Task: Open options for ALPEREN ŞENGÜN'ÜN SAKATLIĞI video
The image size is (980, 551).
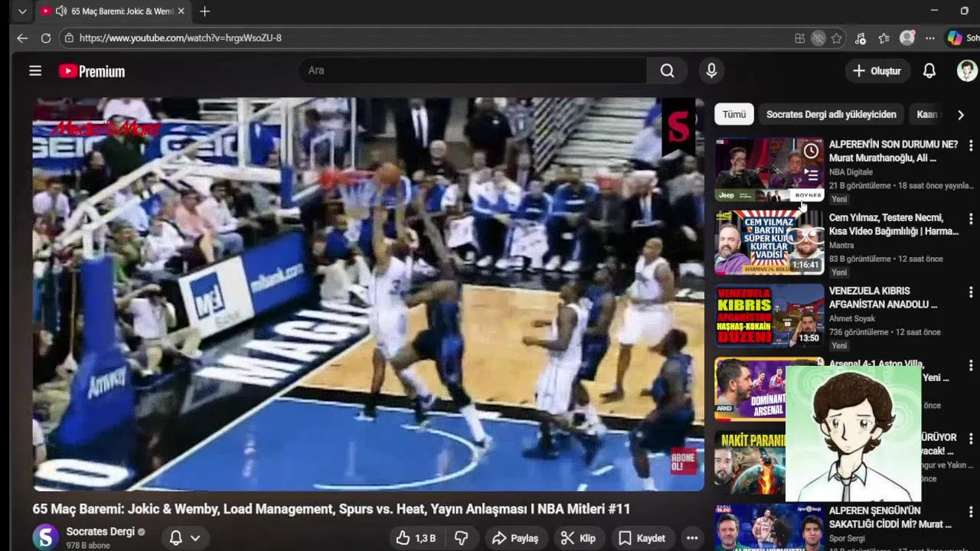Action: 971,512
